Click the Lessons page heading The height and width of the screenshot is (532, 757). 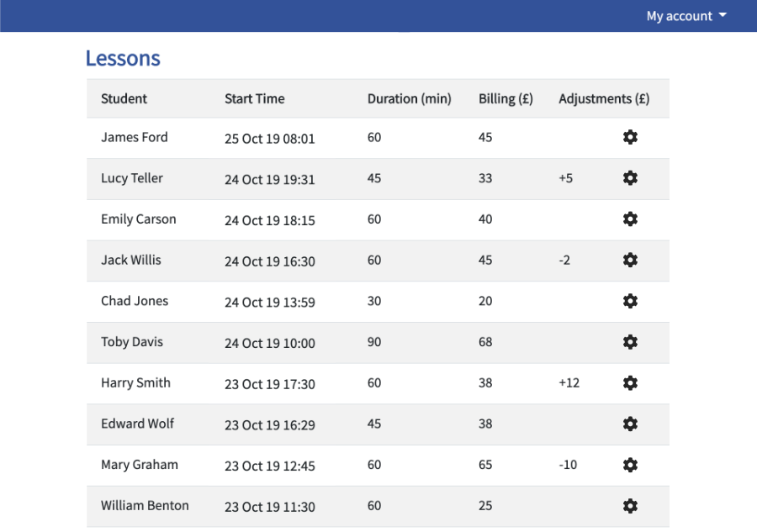(x=123, y=58)
